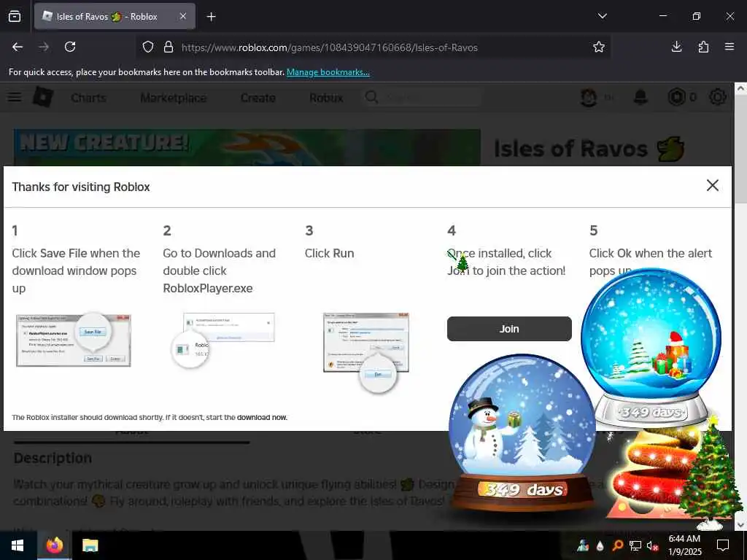Open the Robux balance icon
Image resolution: width=747 pixels, height=560 pixels.
(676, 97)
